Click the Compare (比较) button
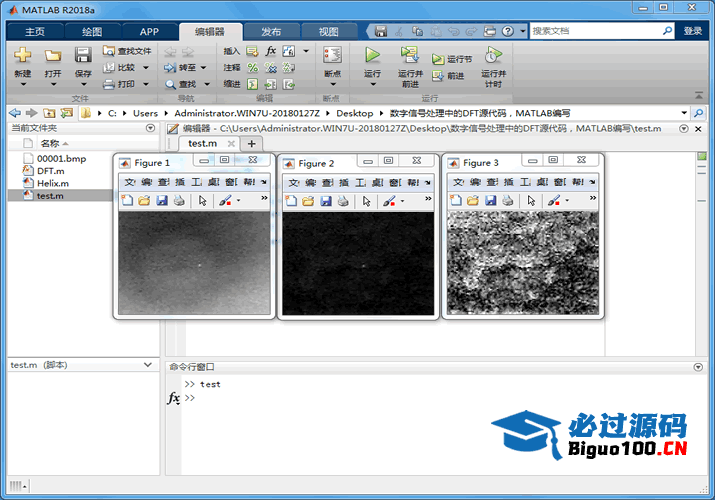715x500 pixels. [x=119, y=67]
